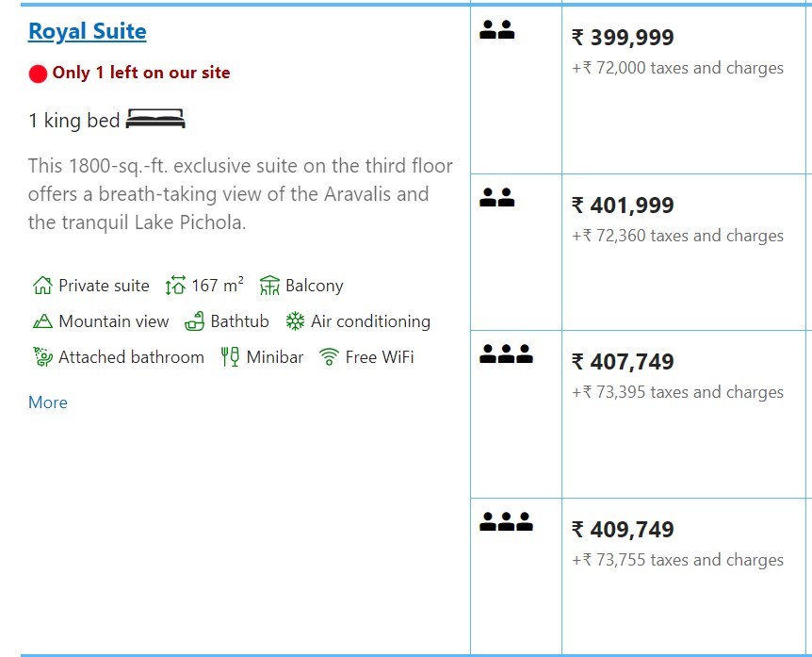This screenshot has width=812, height=657.
Task: Click the Private suite house icon
Action: pyautogui.click(x=41, y=286)
